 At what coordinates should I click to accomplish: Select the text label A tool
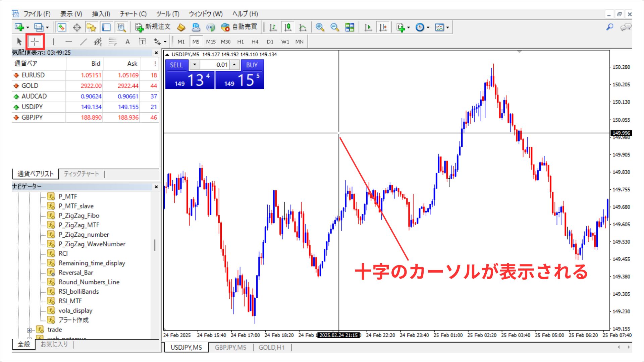coord(127,42)
